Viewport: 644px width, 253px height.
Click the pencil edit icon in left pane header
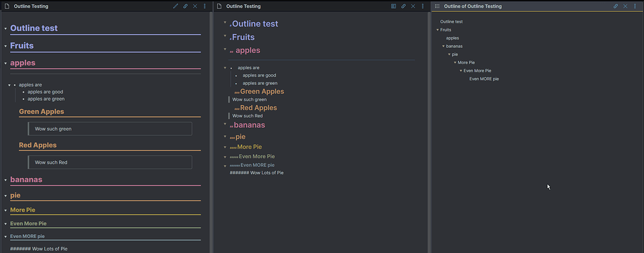point(176,6)
